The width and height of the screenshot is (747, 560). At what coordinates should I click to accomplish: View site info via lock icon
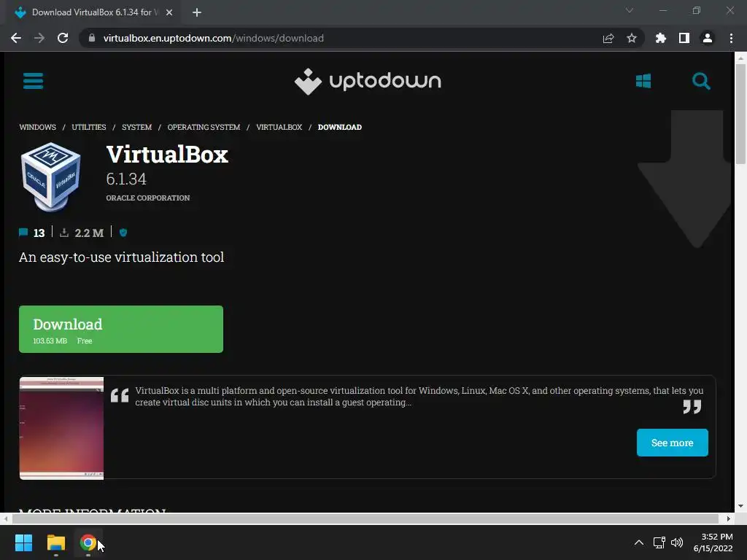point(92,38)
